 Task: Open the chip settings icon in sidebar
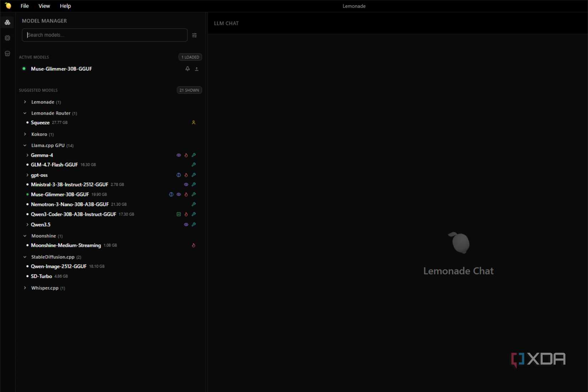coord(7,38)
